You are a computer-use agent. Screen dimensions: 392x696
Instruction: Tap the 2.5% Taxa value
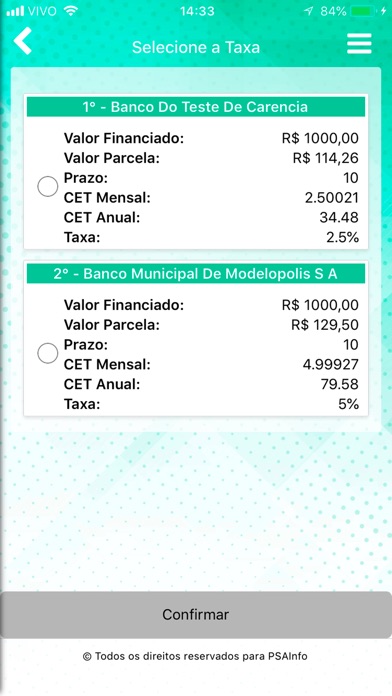(x=342, y=237)
